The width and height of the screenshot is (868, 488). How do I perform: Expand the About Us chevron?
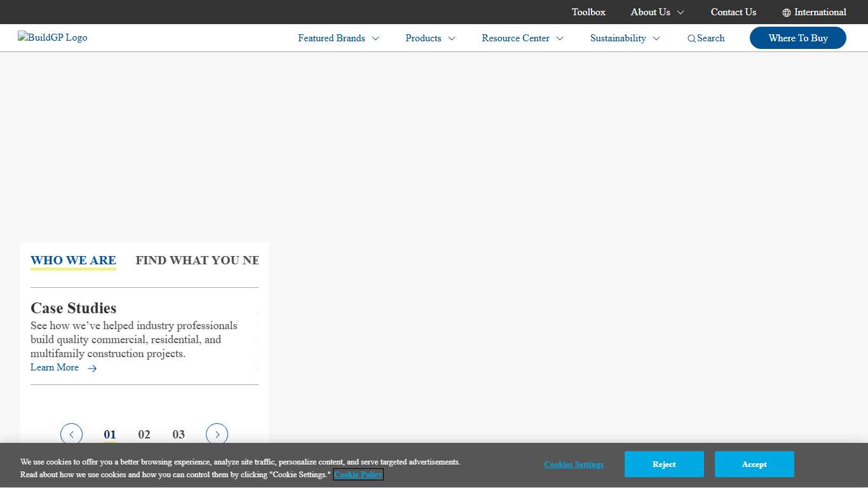681,13
